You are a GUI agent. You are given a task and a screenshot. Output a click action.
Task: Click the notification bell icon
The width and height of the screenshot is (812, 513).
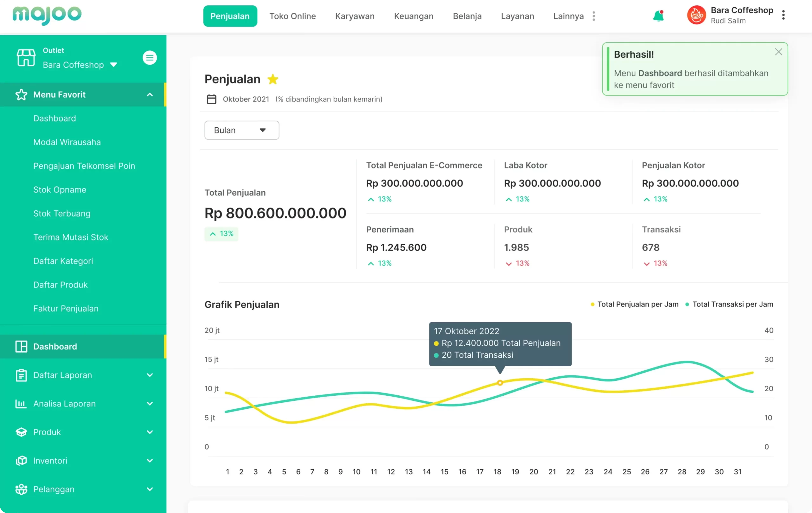point(658,16)
